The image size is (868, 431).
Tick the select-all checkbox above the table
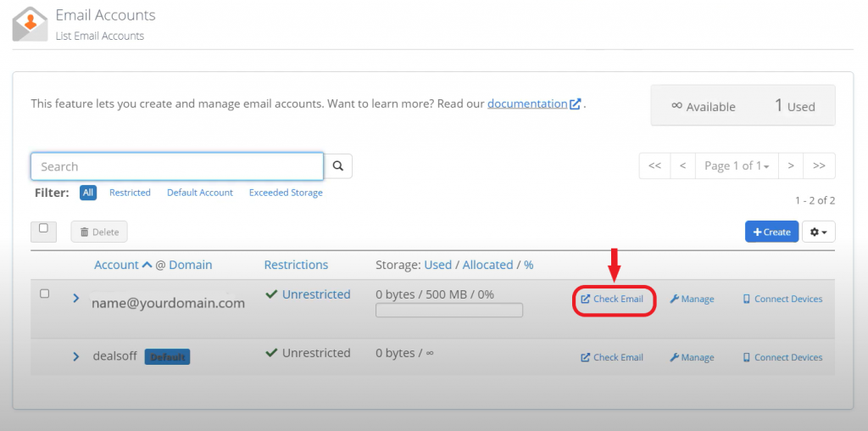click(x=44, y=228)
